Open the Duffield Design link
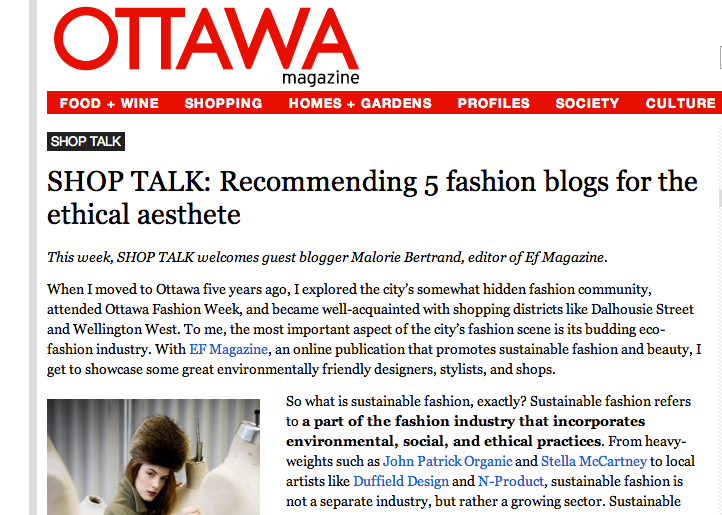722x515 pixels. click(401, 481)
